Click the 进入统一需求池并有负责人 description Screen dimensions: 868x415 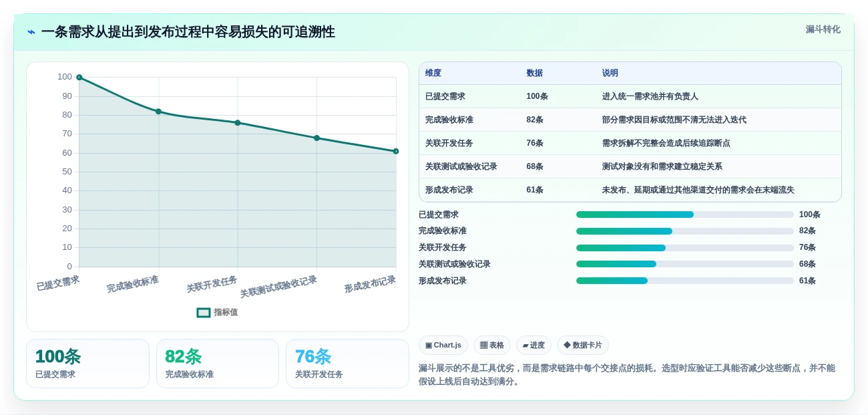tap(650, 96)
